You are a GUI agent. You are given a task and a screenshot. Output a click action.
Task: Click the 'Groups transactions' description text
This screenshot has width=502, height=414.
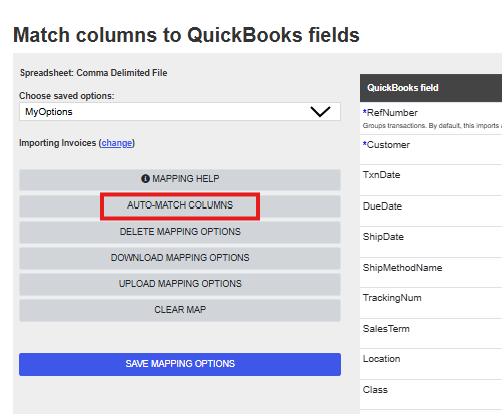pos(432,126)
